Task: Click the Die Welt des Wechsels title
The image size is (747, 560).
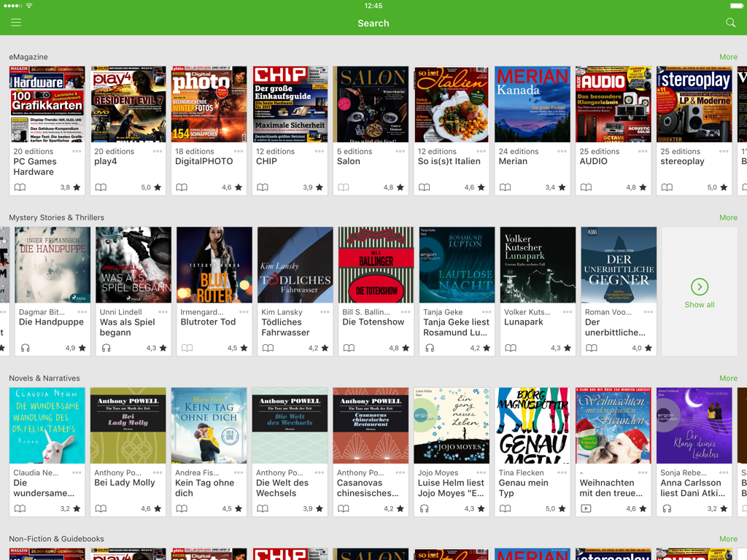Action: 282,488
